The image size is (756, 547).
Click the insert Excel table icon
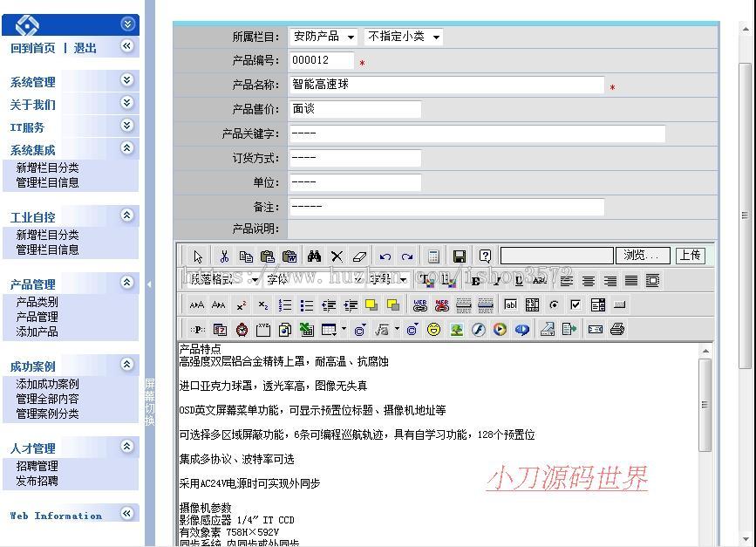tap(307, 330)
